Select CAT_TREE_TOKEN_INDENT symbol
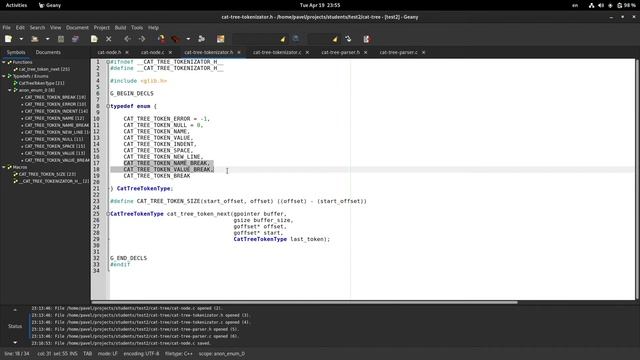This screenshot has height=360, width=640. [56, 111]
